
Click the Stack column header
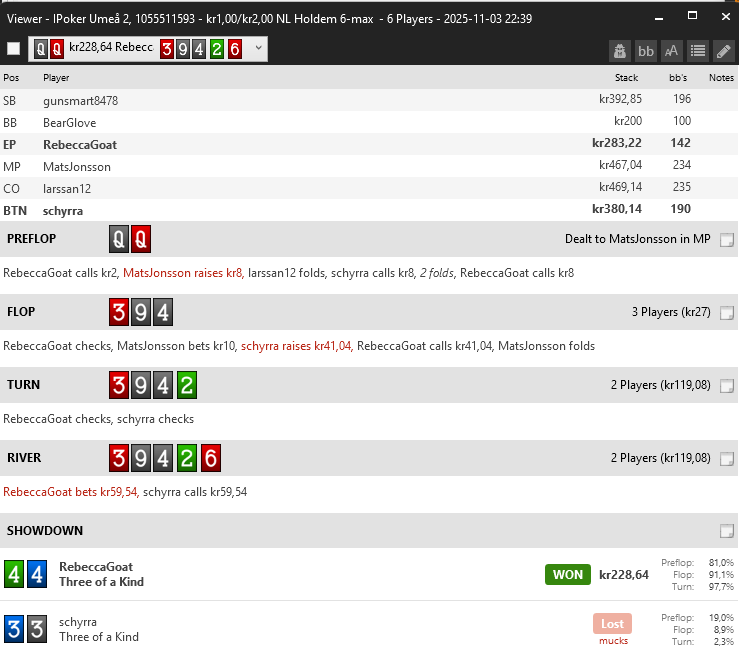pos(626,77)
